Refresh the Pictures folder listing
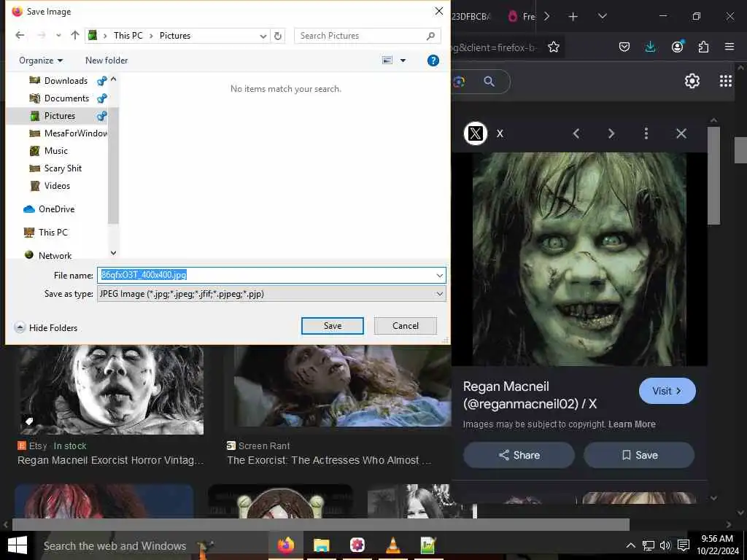This screenshot has height=560, width=747. (x=278, y=36)
